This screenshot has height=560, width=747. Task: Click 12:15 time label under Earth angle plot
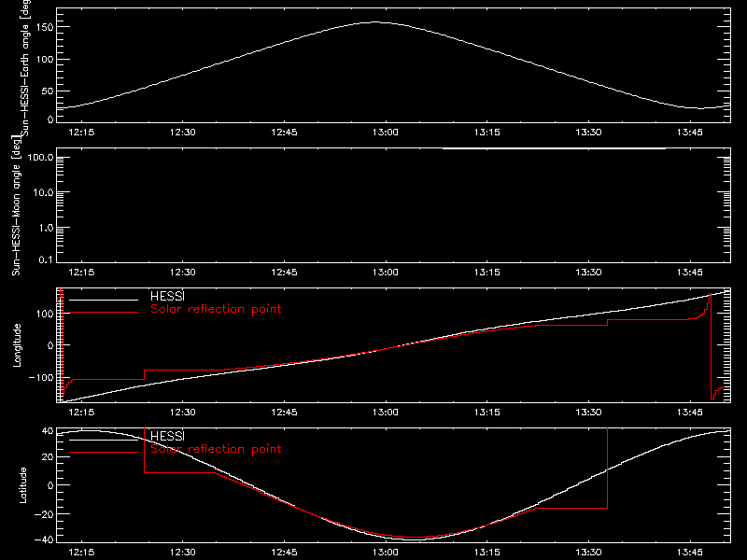(81, 133)
